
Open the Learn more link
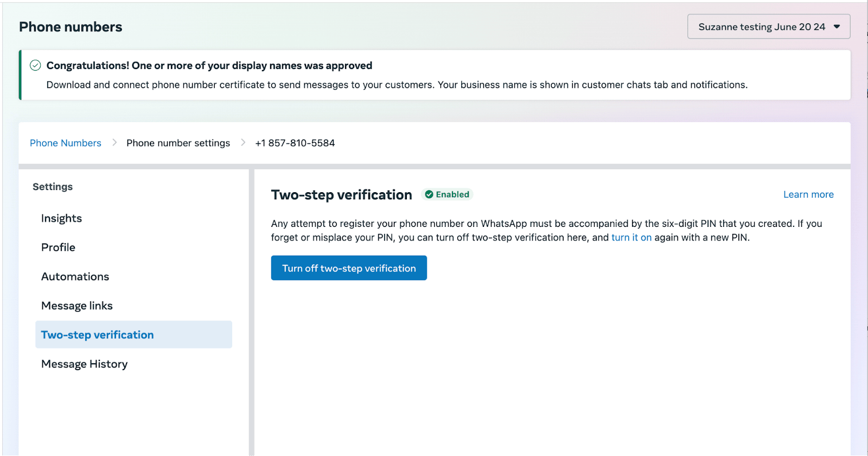(x=808, y=194)
